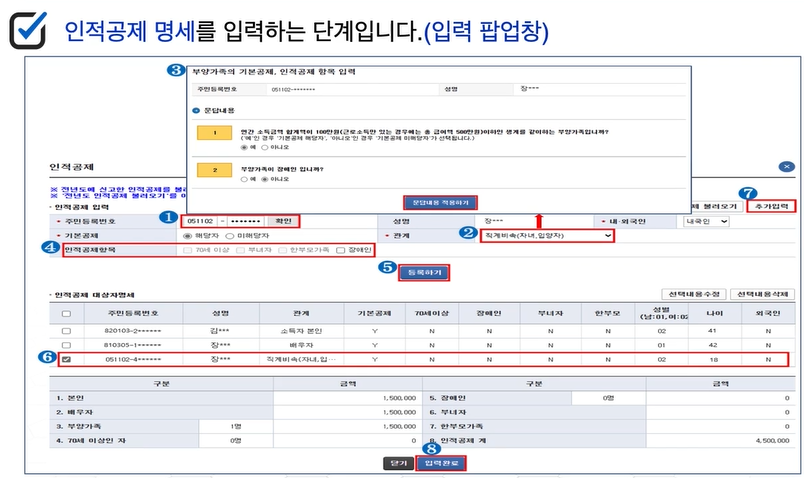804x478 pixels.
Task: Click the 주민등록번호 column header
Action: [x=133, y=313]
